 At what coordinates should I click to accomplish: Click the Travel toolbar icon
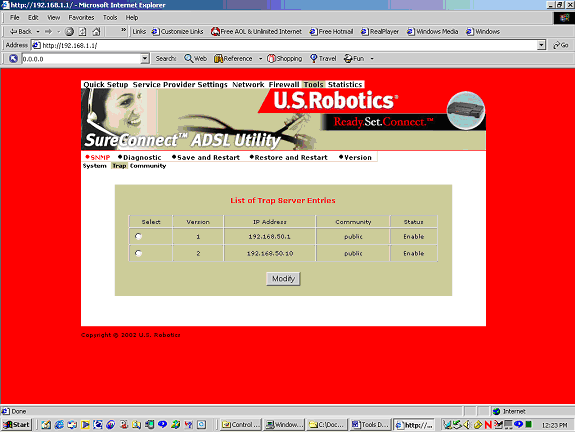[314, 59]
